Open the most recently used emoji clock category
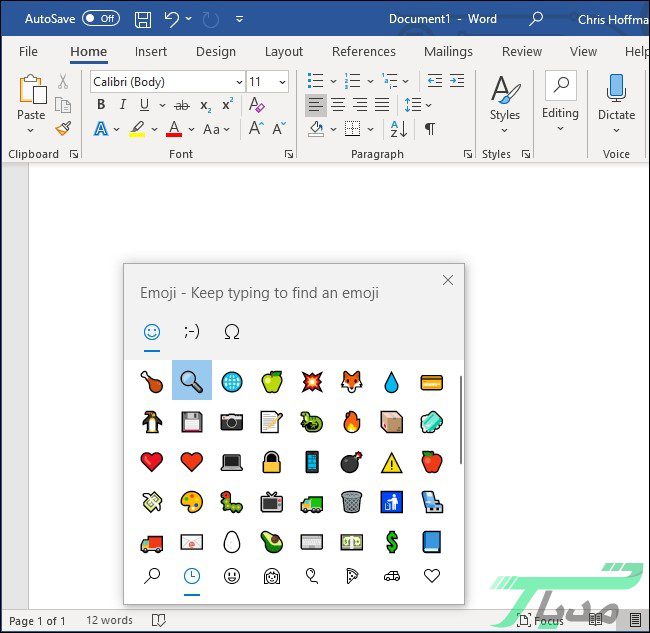Screen dimensions: 650x633 [x=191, y=576]
